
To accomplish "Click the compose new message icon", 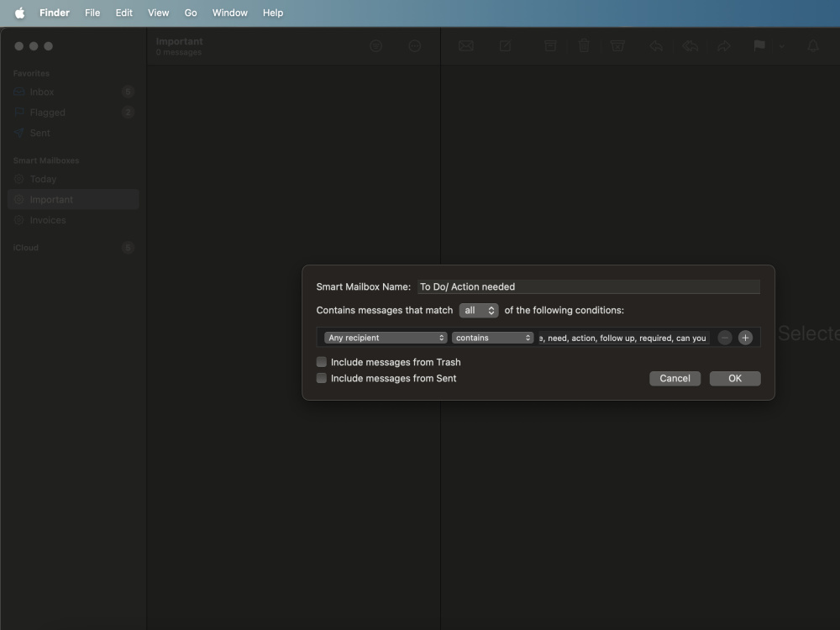I will (x=505, y=46).
